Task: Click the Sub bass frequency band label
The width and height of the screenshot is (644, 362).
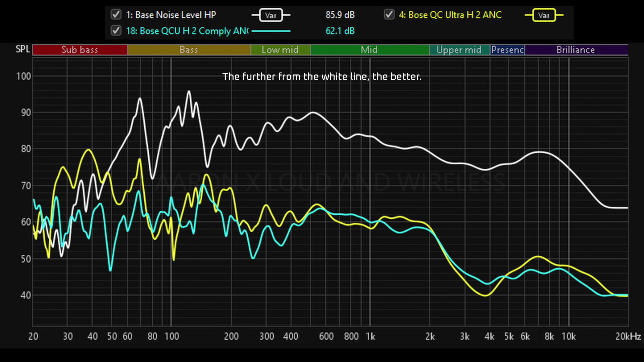Action: (80, 50)
